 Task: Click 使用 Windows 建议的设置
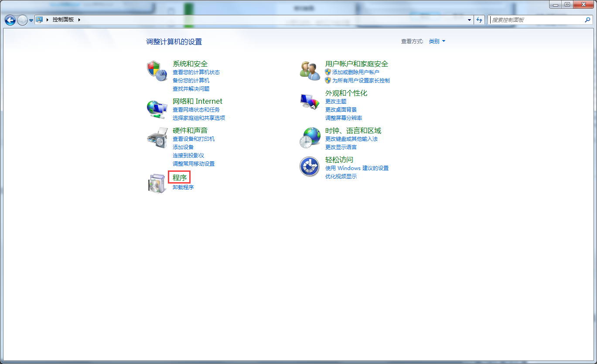pyautogui.click(x=357, y=168)
